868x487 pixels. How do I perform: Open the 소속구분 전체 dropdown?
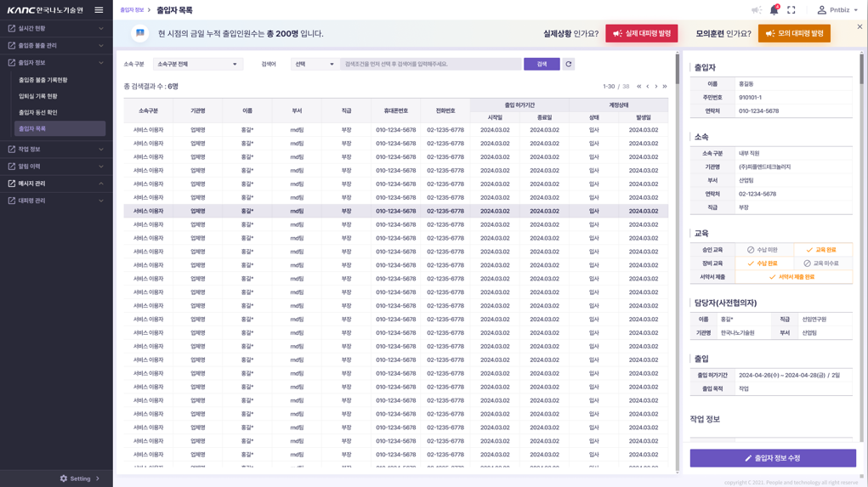(x=197, y=64)
